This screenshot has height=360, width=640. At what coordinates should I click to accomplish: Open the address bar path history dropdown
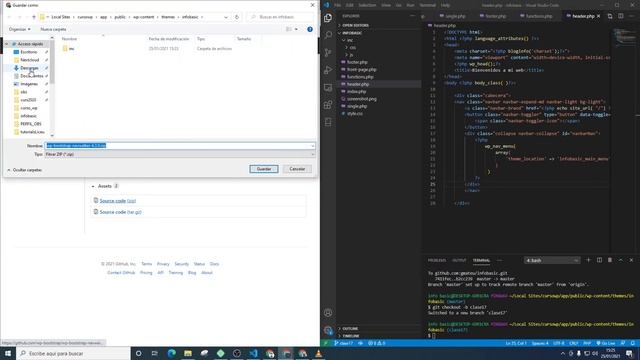226,17
